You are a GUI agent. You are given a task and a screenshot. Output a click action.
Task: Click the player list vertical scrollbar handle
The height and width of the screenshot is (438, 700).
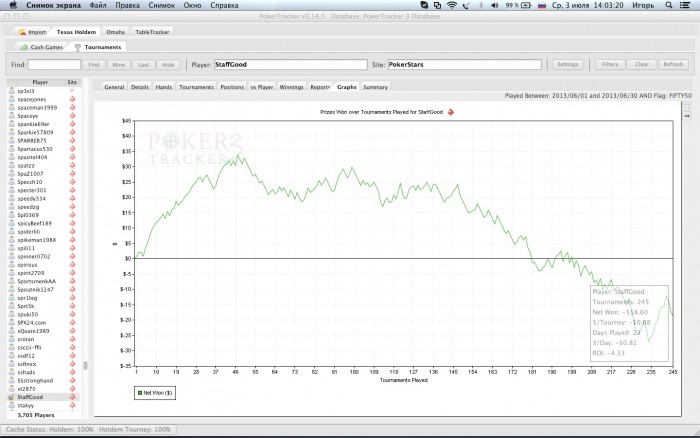pos(85,365)
